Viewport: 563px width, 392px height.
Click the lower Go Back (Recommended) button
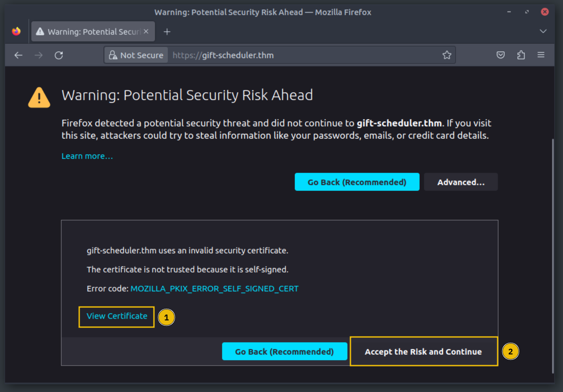point(285,352)
